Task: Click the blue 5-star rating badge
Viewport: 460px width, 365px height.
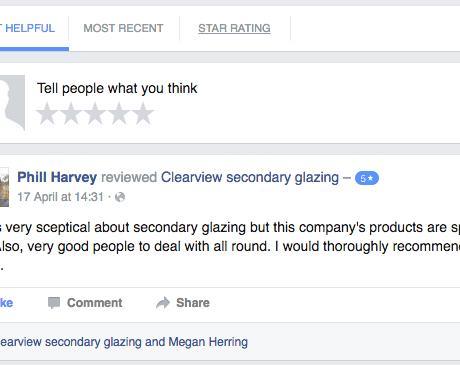Action: coord(367,178)
